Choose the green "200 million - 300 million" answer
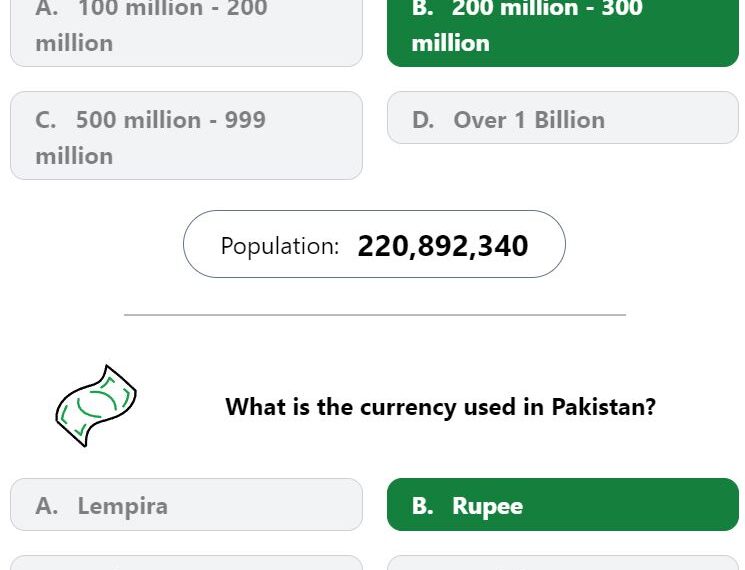 click(563, 31)
